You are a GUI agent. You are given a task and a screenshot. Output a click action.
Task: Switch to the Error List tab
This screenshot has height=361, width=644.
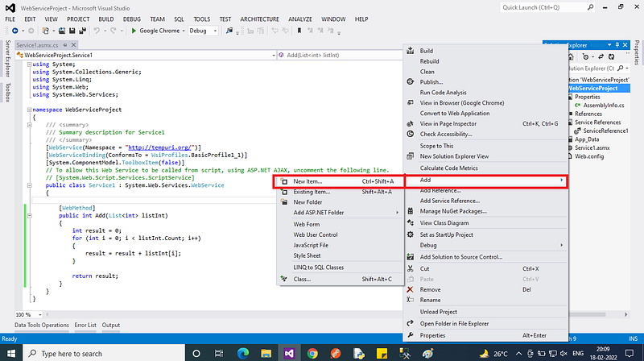85,325
